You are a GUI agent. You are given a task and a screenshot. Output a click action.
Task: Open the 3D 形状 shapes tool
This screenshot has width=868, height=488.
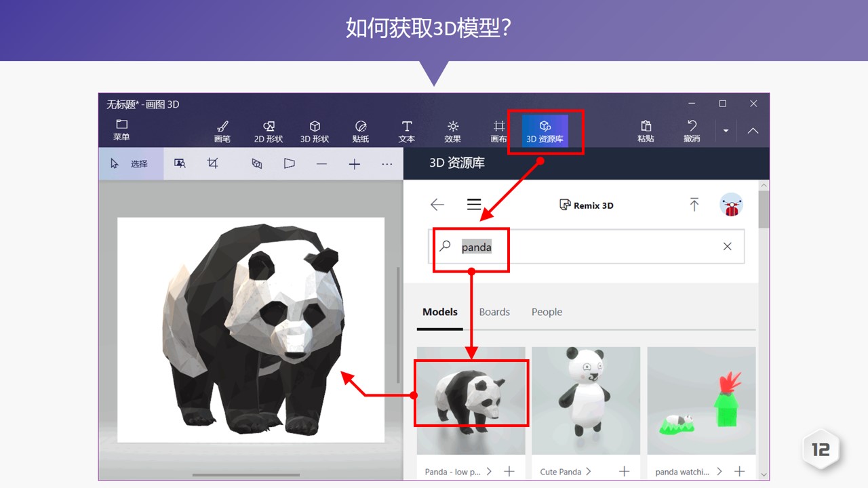(x=315, y=131)
